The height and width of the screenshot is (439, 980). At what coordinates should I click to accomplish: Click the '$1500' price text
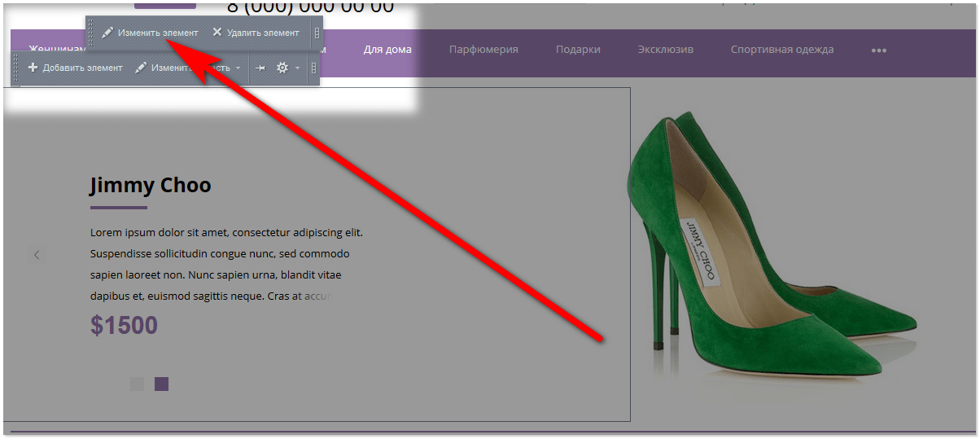[124, 326]
